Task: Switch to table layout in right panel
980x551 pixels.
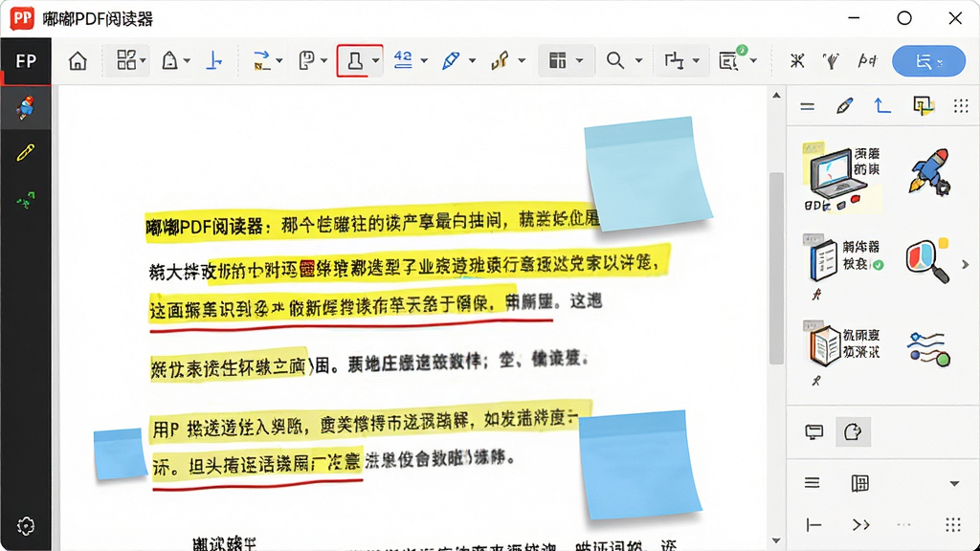Action: [860, 483]
